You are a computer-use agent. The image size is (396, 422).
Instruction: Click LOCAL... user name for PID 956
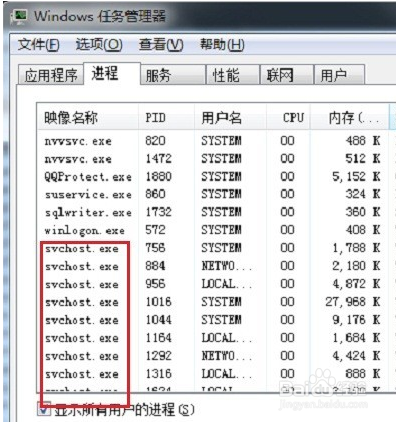226,284
